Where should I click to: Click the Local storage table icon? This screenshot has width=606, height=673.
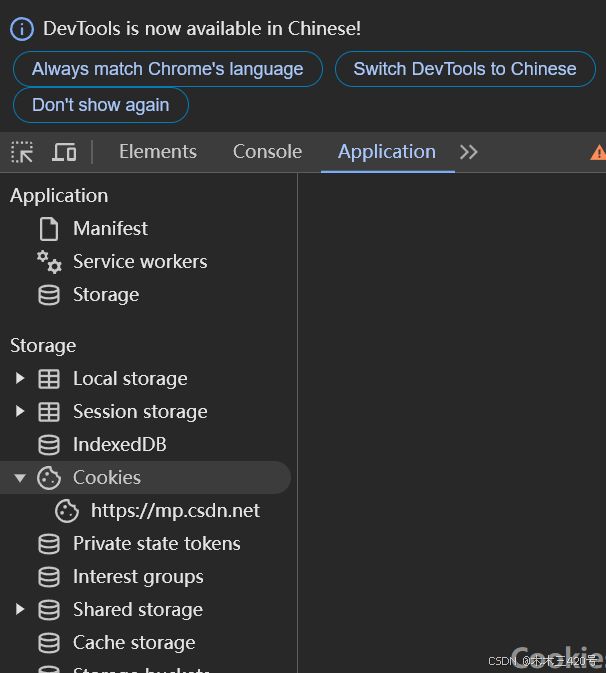coord(49,379)
